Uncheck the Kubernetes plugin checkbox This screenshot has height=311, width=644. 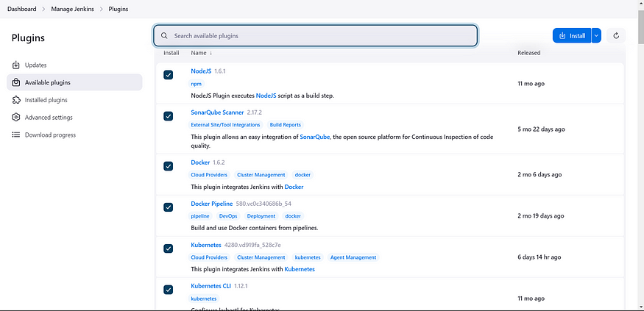click(169, 249)
